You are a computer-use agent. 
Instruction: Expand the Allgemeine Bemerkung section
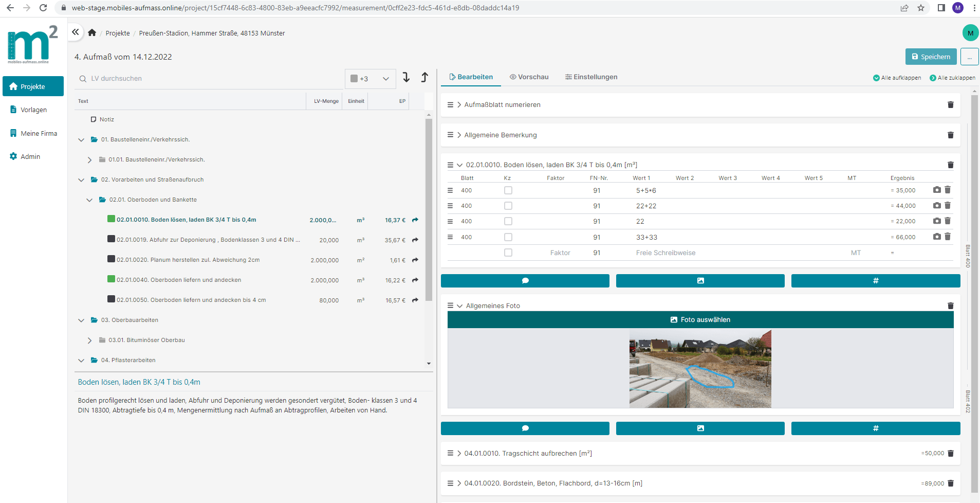pos(459,135)
